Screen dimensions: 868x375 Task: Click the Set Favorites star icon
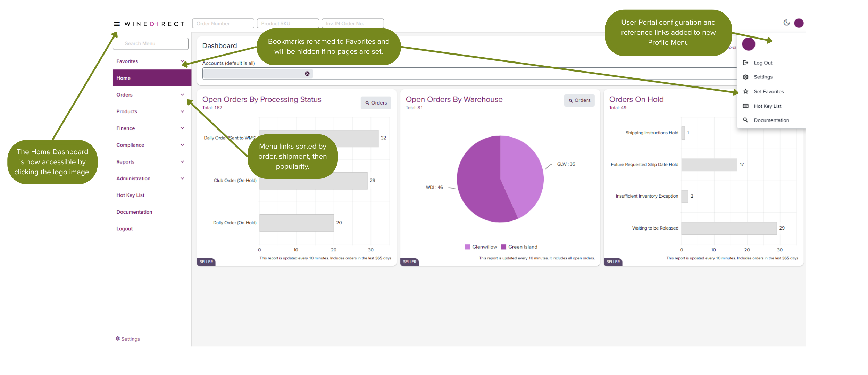[745, 92]
